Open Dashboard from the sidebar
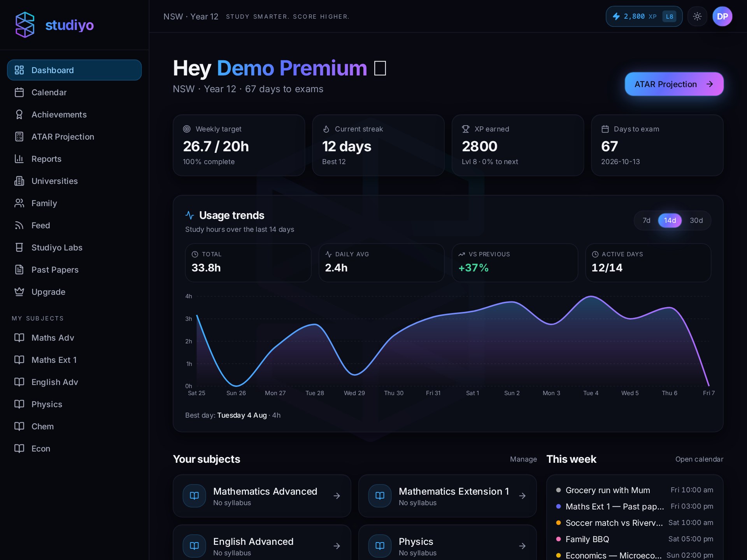Image resolution: width=747 pixels, height=560 pixels. tap(74, 70)
